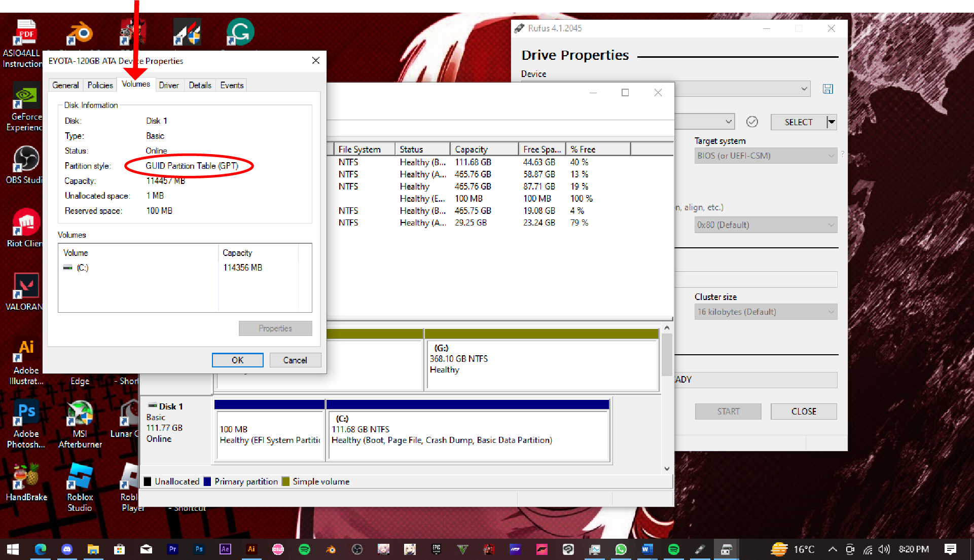Switch to the General tab
The height and width of the screenshot is (560, 974).
pos(65,85)
